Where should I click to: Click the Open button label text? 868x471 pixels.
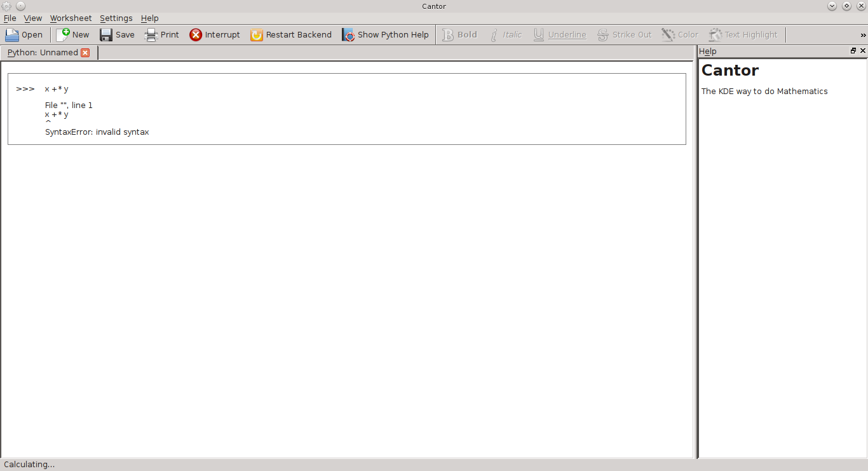(x=32, y=35)
